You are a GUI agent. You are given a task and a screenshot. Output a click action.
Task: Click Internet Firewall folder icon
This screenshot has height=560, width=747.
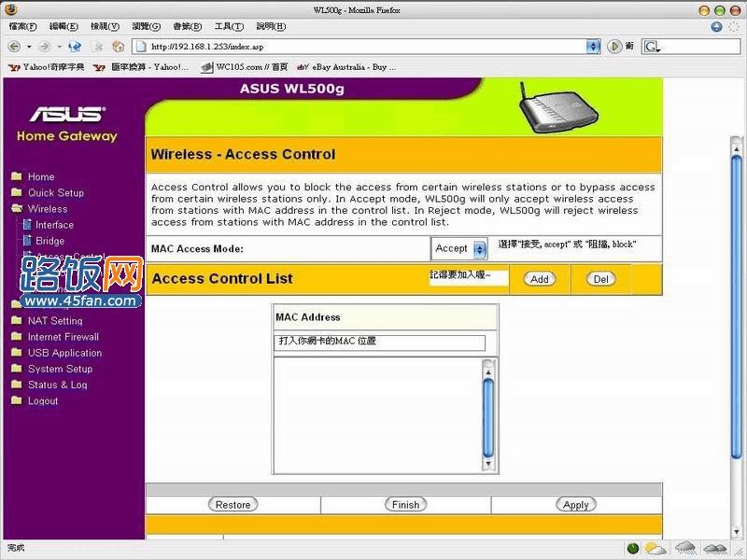pos(16,336)
